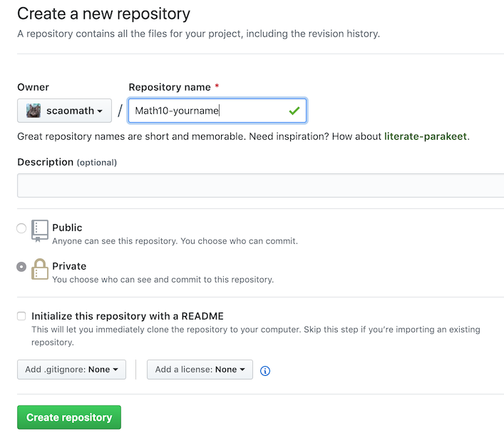Click the scaomath cat avatar icon
504x443 pixels.
tap(34, 111)
